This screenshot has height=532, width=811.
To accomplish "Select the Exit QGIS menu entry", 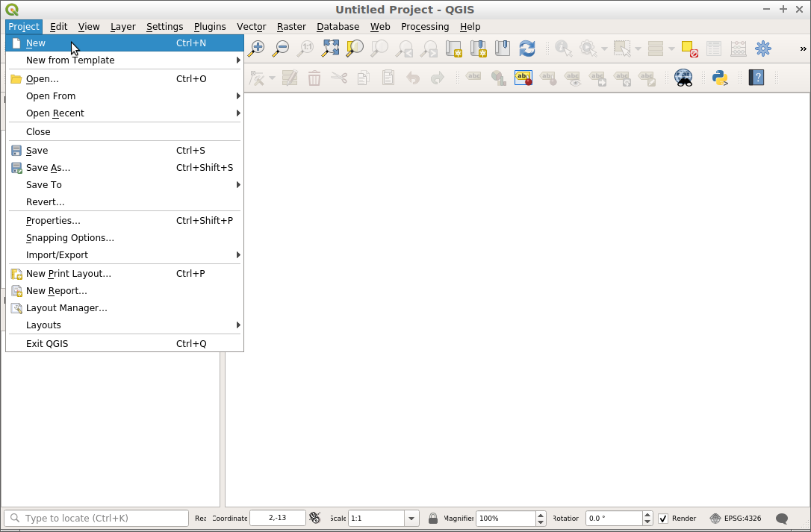I will click(x=125, y=343).
